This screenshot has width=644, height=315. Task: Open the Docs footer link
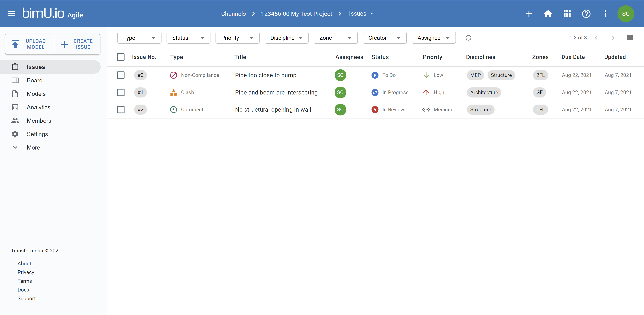[x=23, y=290]
